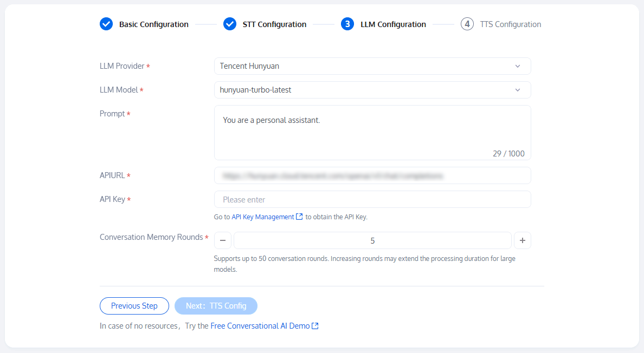The height and width of the screenshot is (353, 644).
Task: Focus the API Key input field
Action: tap(372, 199)
